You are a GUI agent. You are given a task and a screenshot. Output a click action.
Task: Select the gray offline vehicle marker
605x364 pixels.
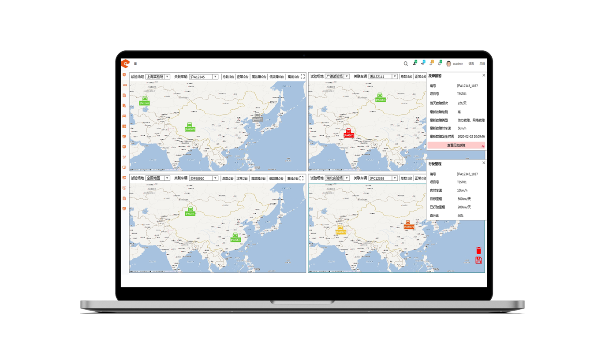257,116
